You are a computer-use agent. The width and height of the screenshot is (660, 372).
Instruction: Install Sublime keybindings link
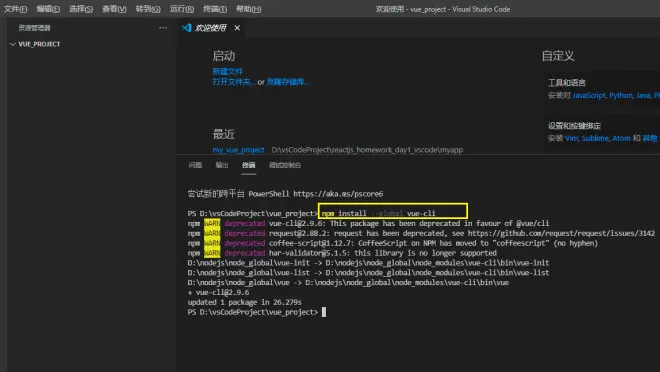pos(595,138)
